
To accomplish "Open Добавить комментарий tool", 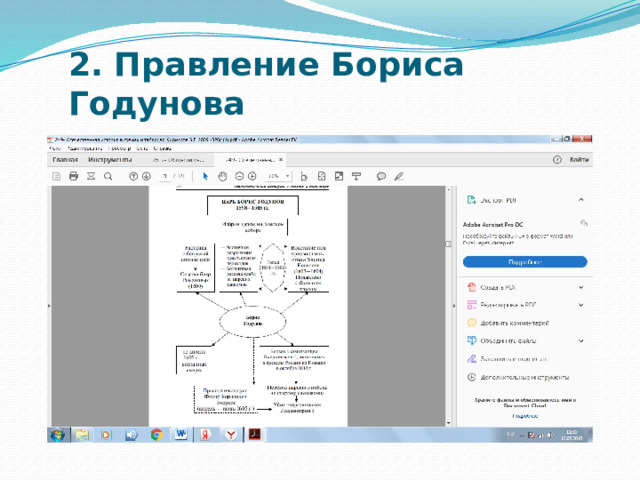I will (x=508, y=323).
